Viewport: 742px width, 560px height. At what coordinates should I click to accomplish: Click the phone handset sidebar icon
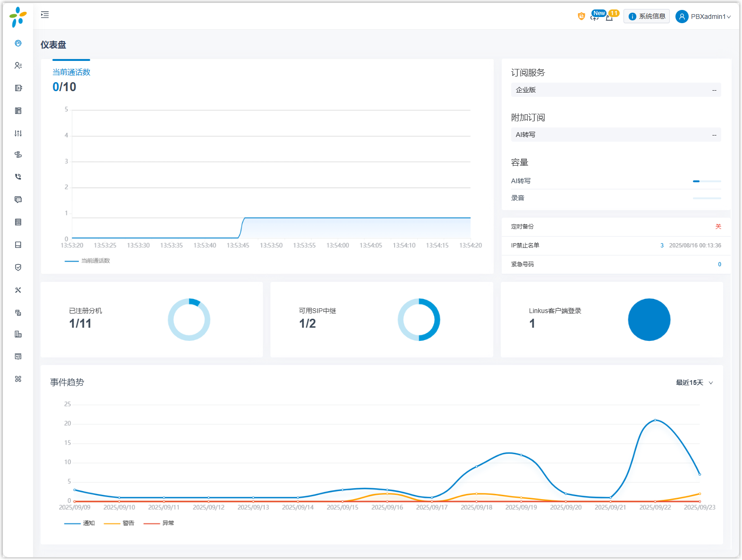(x=18, y=177)
